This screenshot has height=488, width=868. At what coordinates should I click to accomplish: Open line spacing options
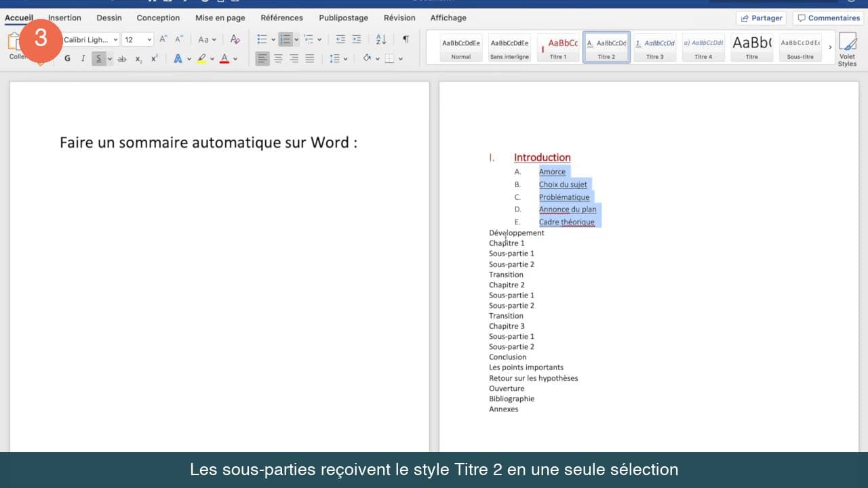pos(338,59)
